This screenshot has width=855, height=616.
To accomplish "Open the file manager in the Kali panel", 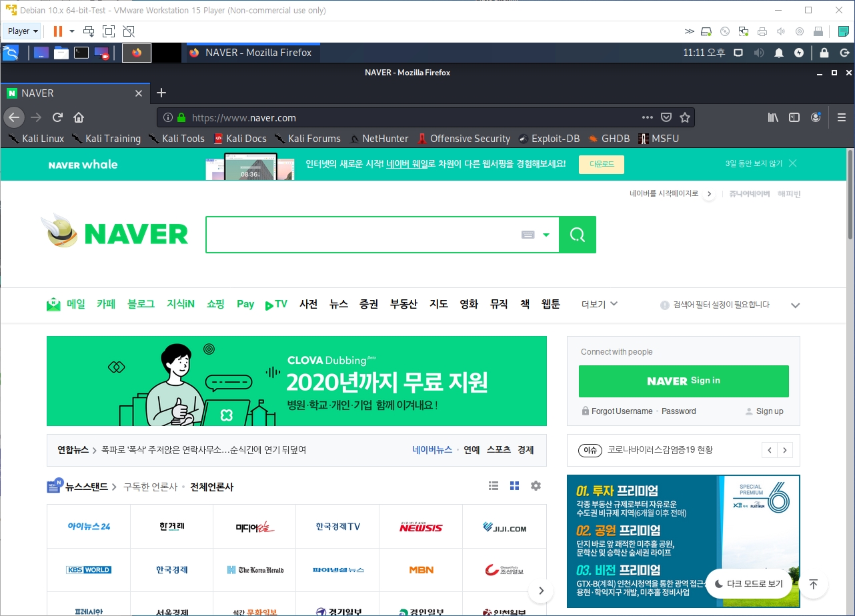I will pyautogui.click(x=61, y=53).
